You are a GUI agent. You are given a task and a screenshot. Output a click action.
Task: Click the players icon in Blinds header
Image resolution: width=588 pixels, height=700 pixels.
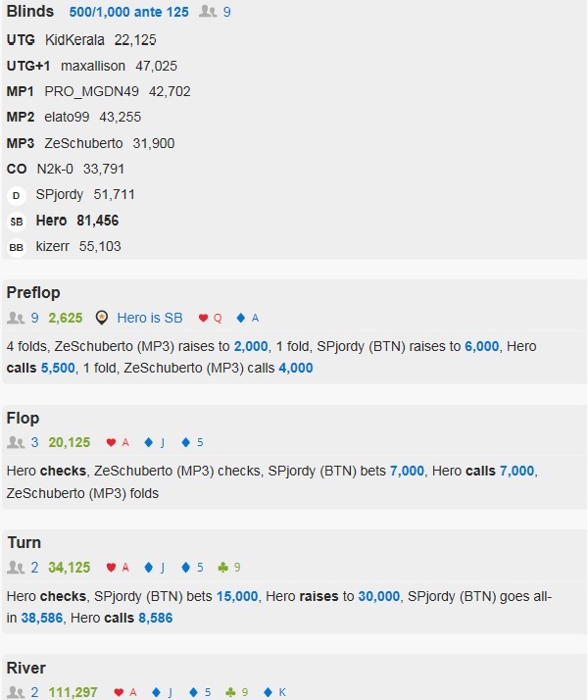(x=208, y=12)
